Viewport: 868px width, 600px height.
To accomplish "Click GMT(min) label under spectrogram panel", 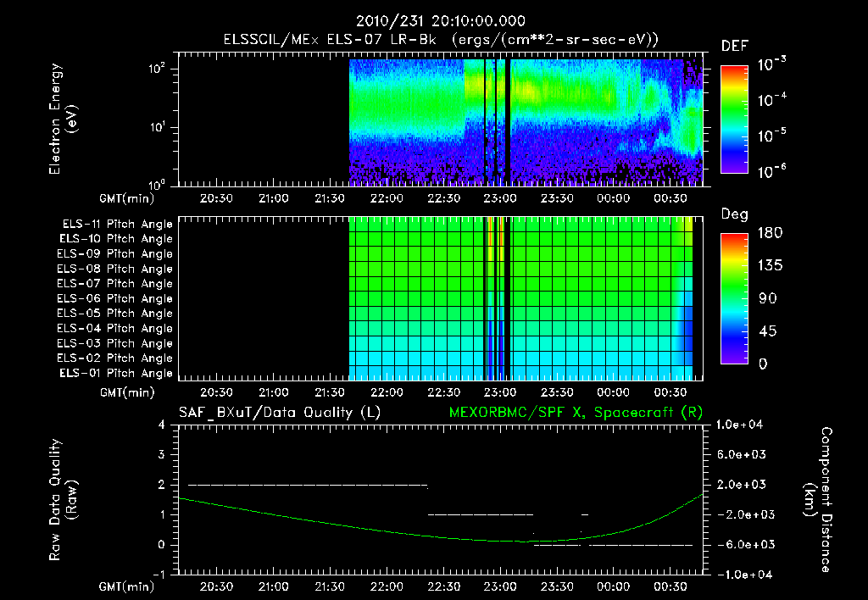I will click(127, 198).
